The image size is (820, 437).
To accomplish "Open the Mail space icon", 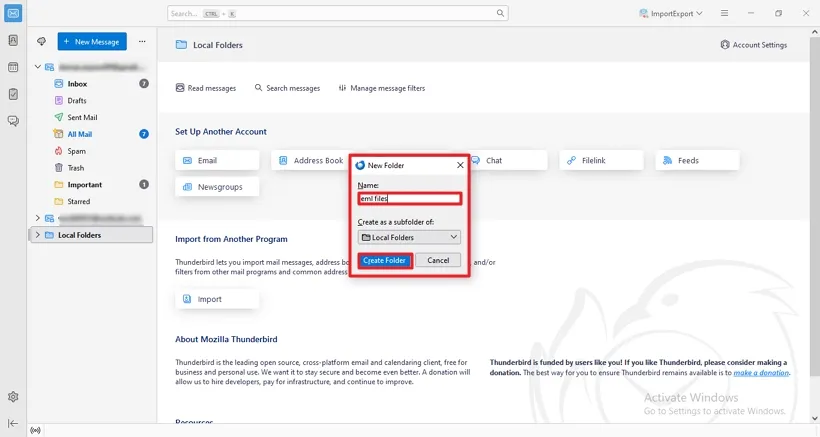I will click(13, 13).
